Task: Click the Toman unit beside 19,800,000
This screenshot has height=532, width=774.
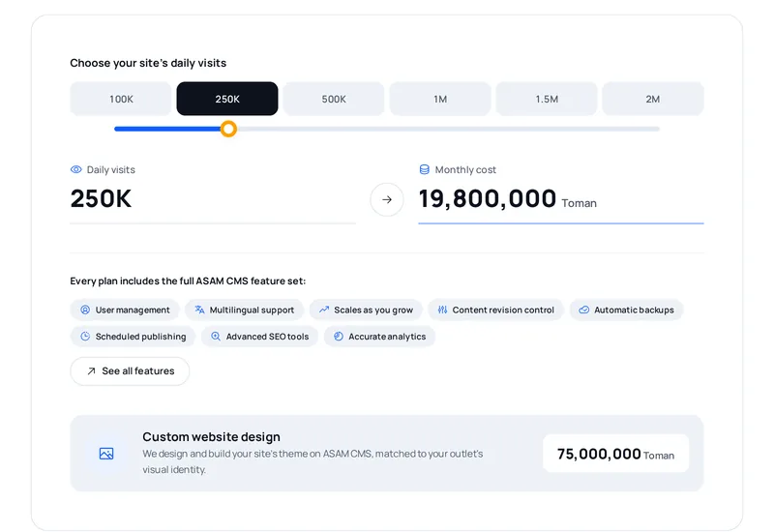Action: coord(579,203)
